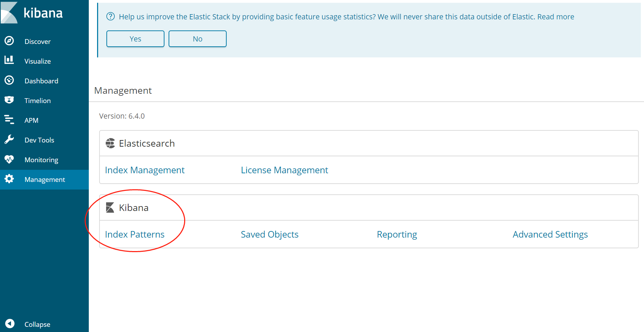Image resolution: width=644 pixels, height=332 pixels.
Task: Open Advanced Settings link
Action: [550, 234]
